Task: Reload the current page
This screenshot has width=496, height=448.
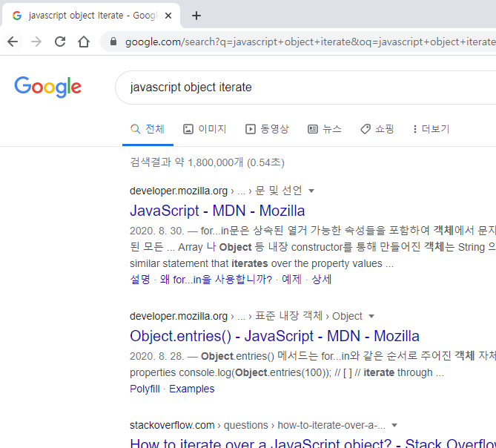Action: pyautogui.click(x=60, y=42)
